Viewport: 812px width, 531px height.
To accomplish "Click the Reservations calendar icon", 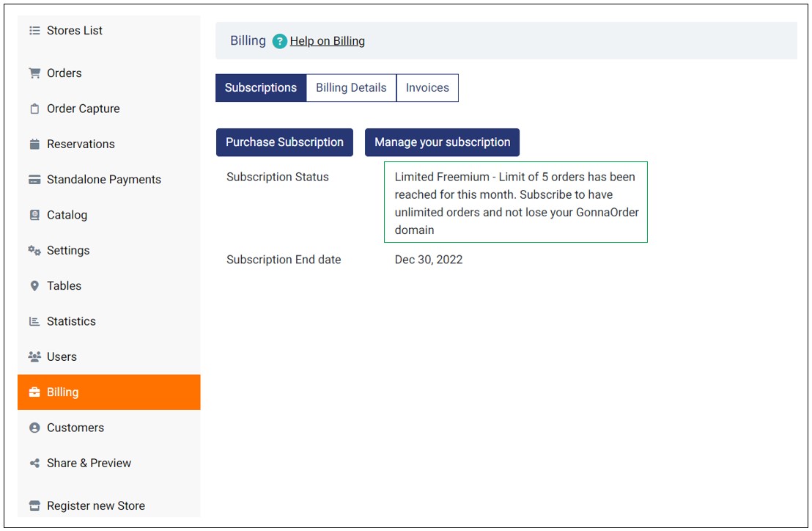I will [34, 144].
